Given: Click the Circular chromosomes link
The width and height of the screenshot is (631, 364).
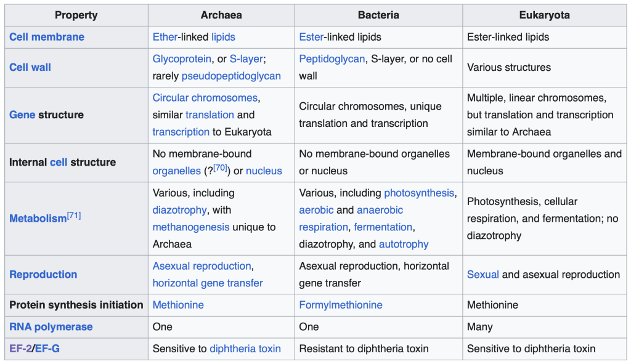Looking at the screenshot, I should (205, 98).
